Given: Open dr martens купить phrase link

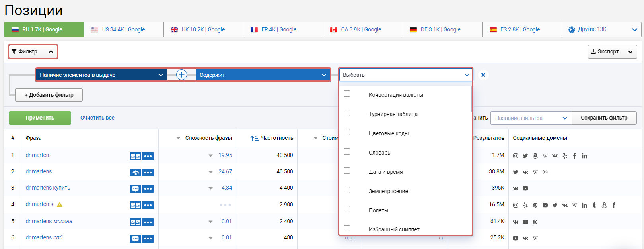Looking at the screenshot, I should point(48,188).
